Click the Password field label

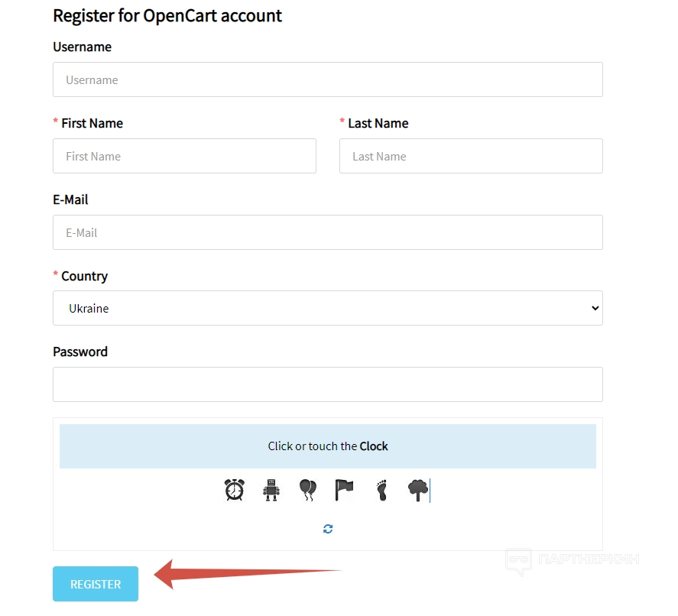[80, 352]
